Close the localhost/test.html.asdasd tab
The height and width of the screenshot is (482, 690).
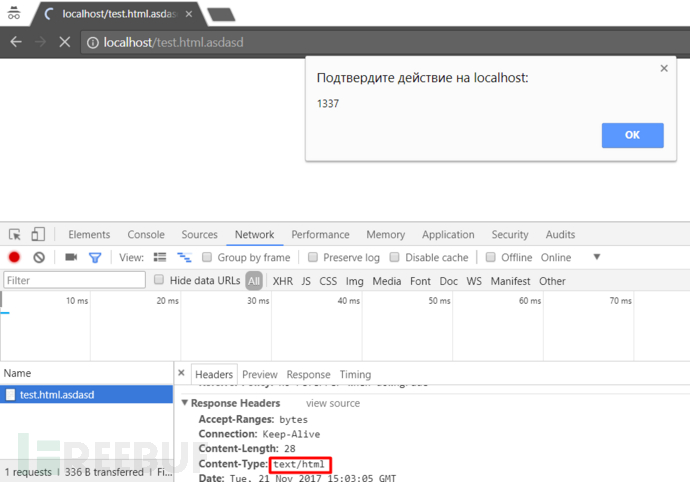(x=189, y=14)
